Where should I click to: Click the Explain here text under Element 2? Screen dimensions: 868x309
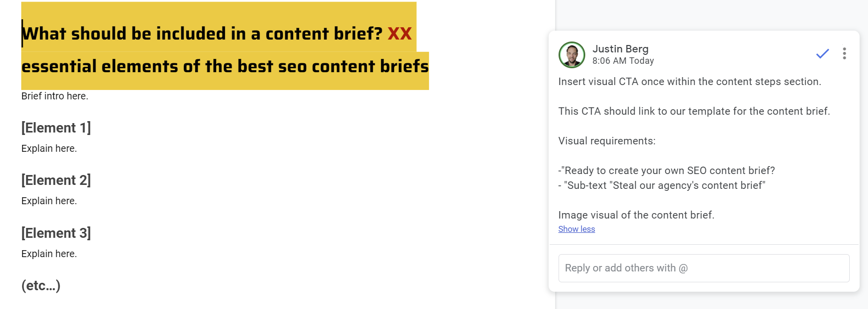(x=49, y=201)
